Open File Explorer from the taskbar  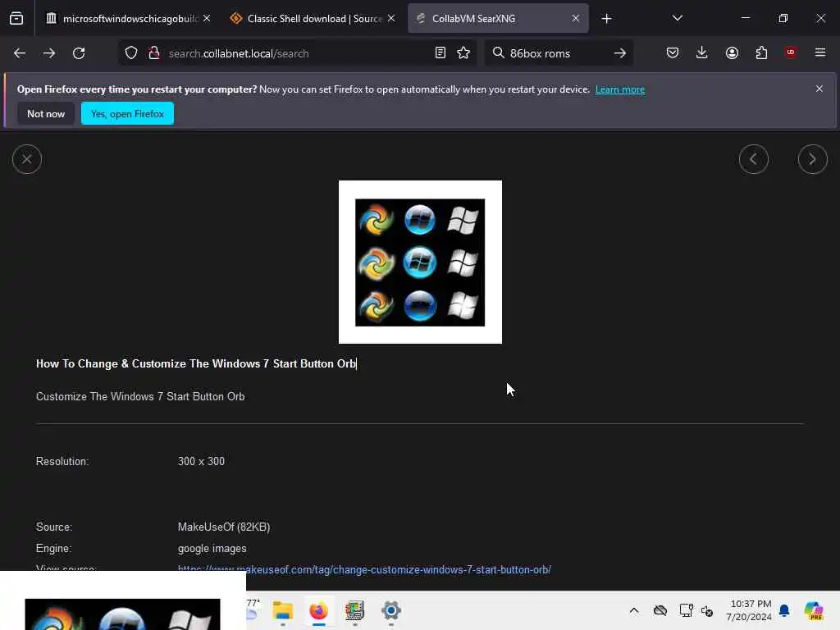click(282, 610)
